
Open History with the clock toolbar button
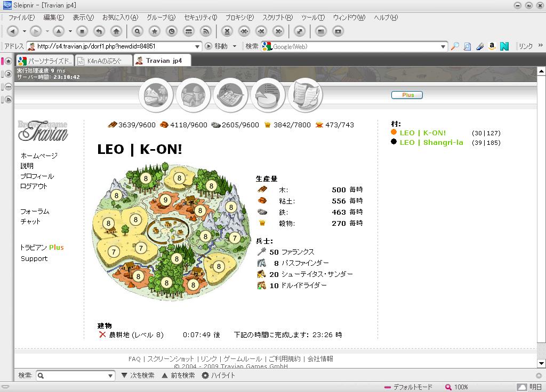point(172,31)
